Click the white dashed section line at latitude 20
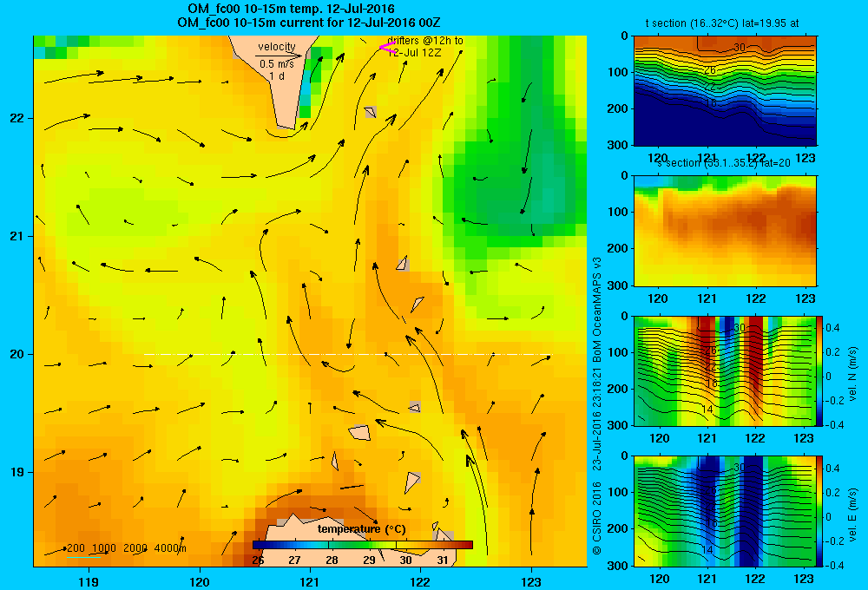Image resolution: width=868 pixels, height=590 pixels. pyautogui.click(x=348, y=354)
